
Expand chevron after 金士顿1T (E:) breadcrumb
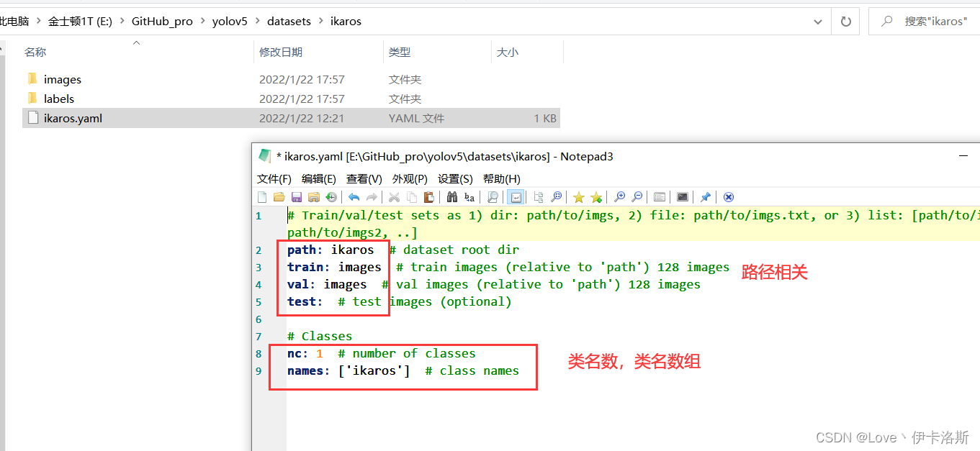(x=122, y=22)
